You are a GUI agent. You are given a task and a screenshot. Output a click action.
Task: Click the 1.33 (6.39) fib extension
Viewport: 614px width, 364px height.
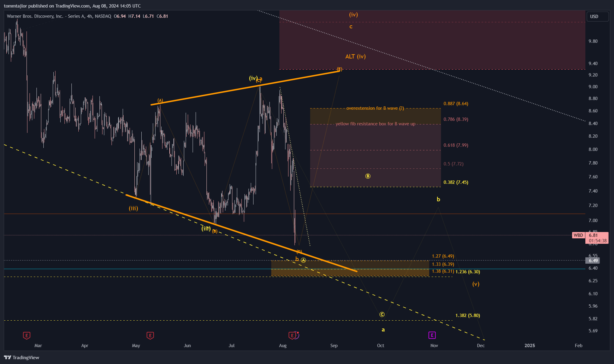(443, 264)
